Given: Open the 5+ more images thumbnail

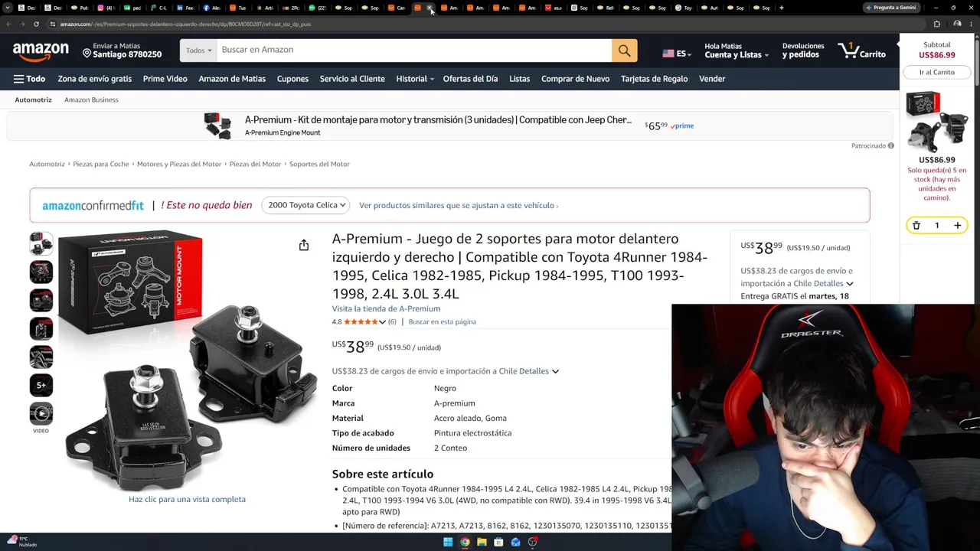Looking at the screenshot, I should 41,385.
